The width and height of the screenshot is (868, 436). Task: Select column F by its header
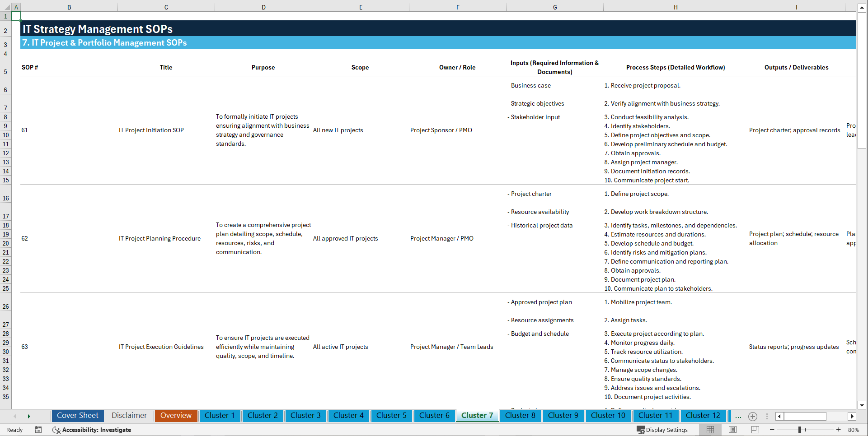[x=458, y=7]
